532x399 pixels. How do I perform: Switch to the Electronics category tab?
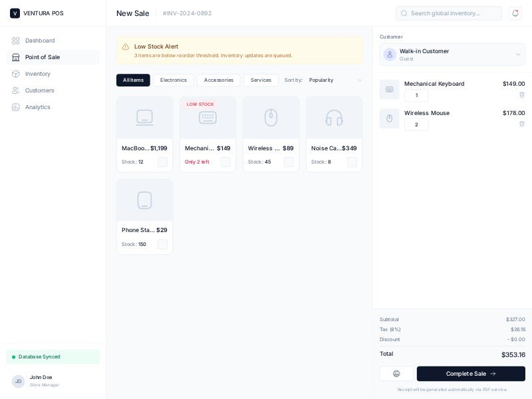pos(174,80)
